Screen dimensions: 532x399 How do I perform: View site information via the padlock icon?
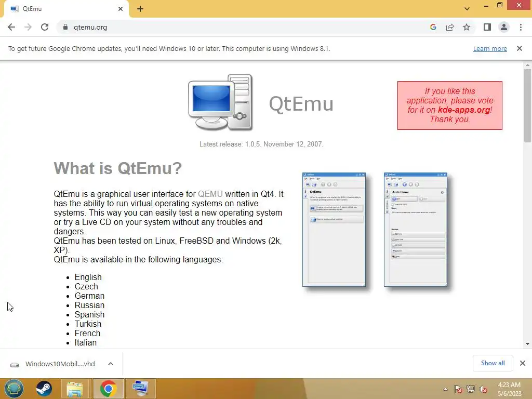(x=65, y=27)
